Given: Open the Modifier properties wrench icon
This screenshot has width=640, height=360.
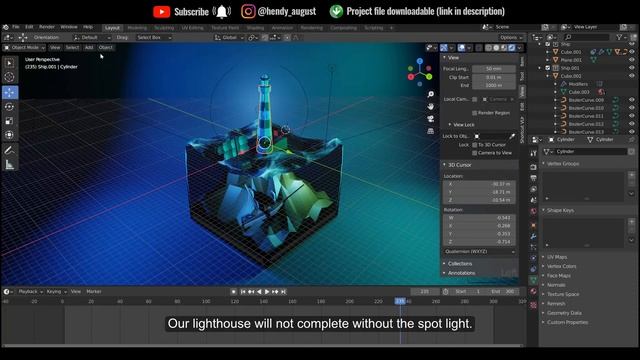Looking at the screenshot, I should [x=533, y=236].
